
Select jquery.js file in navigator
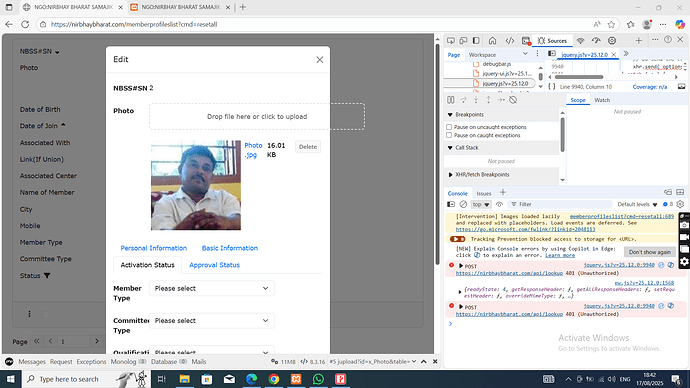(505, 83)
